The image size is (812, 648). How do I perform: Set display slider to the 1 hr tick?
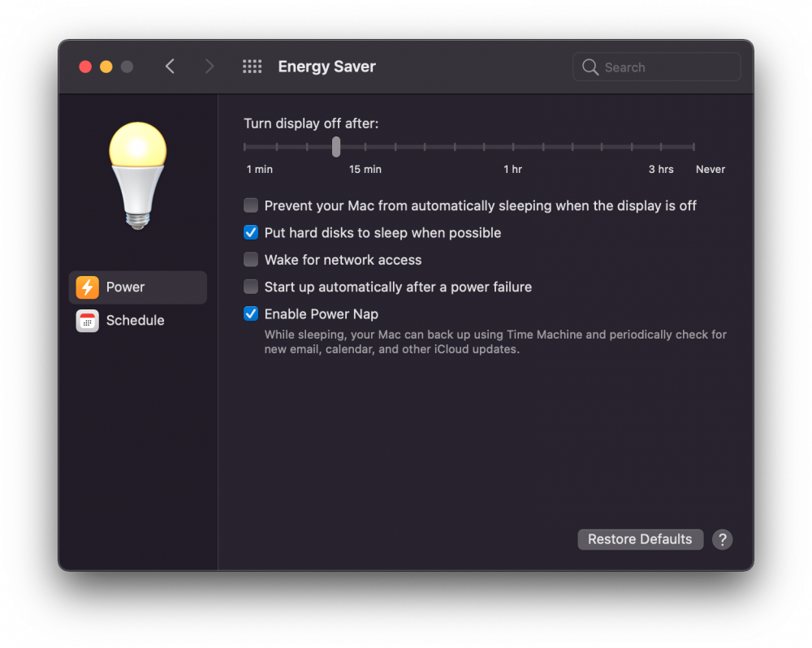513,147
